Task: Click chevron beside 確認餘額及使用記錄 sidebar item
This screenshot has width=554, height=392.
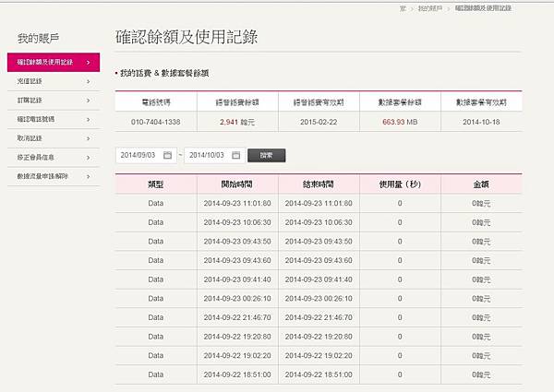Action: (x=89, y=63)
